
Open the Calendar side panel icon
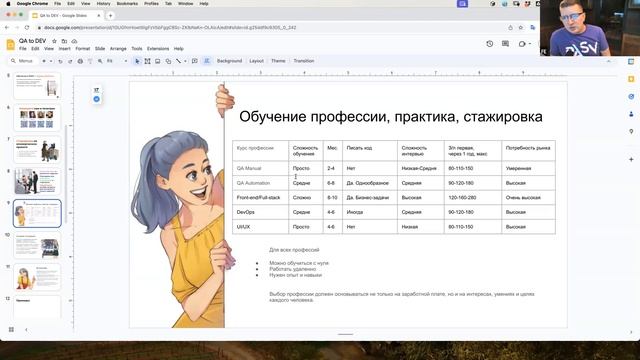pos(631,62)
